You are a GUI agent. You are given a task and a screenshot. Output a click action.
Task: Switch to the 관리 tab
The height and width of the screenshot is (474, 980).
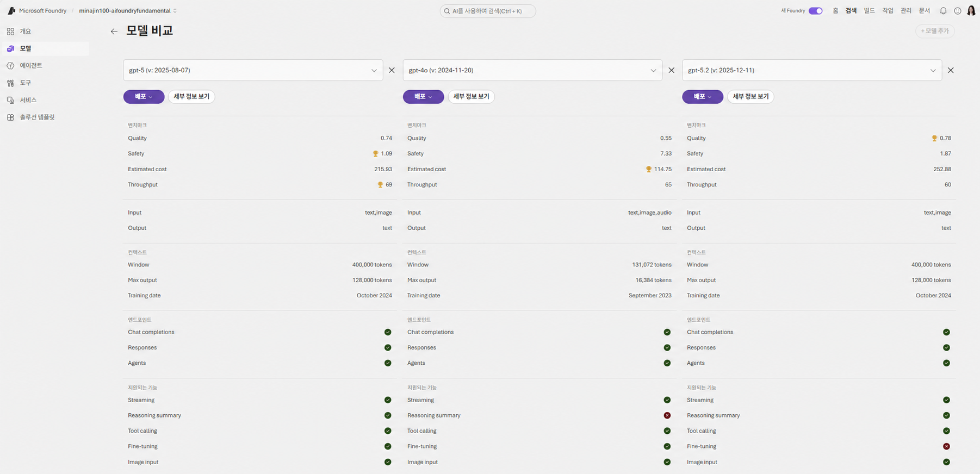(x=906, y=11)
